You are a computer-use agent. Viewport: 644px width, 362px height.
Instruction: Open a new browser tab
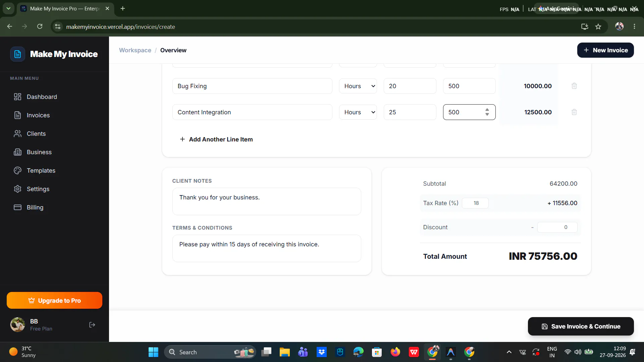[123, 8]
